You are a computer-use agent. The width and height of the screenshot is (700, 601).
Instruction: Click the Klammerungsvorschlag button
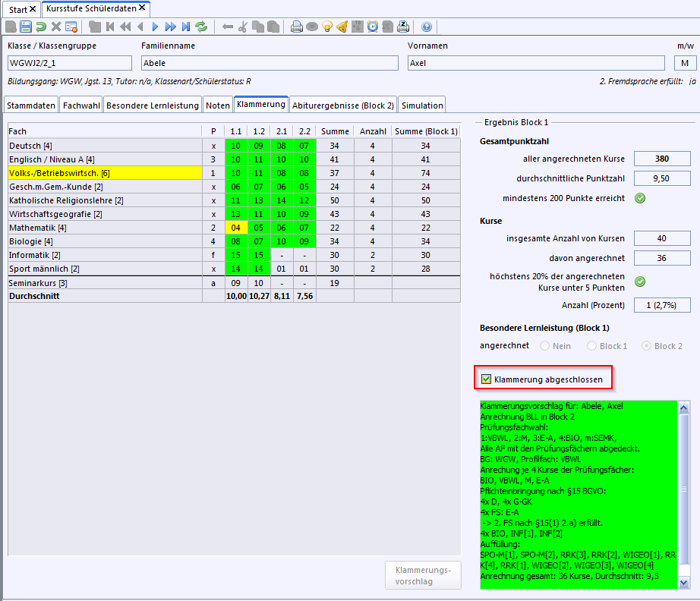pyautogui.click(x=423, y=575)
